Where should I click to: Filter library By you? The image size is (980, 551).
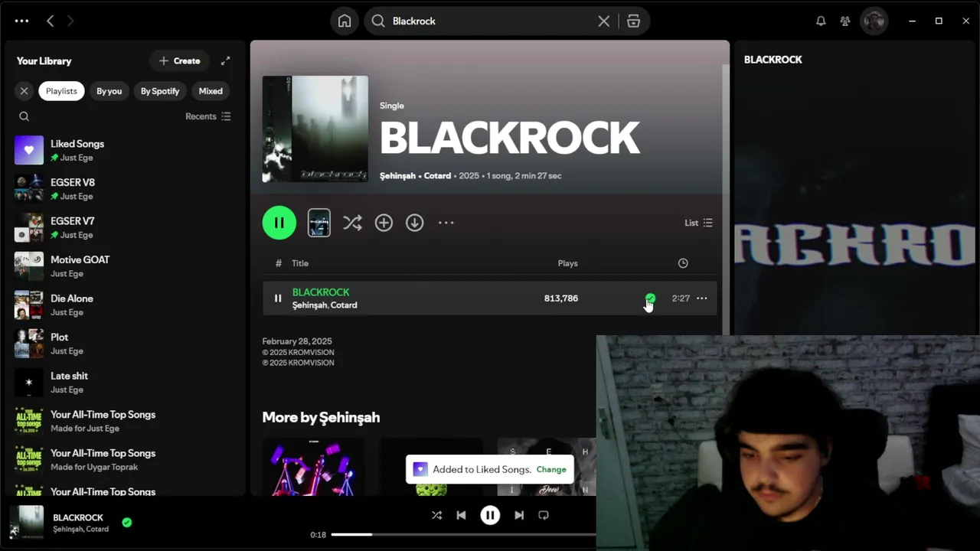[109, 91]
